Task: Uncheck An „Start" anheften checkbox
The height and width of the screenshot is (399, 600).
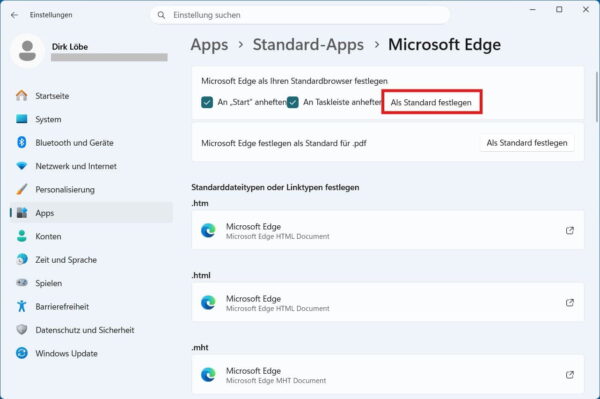Action: (207, 102)
